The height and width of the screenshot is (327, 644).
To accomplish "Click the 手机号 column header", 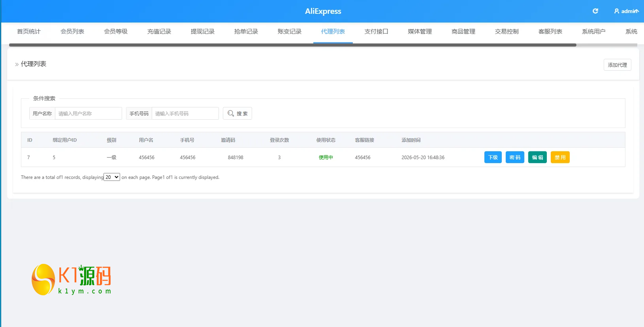I will click(187, 140).
